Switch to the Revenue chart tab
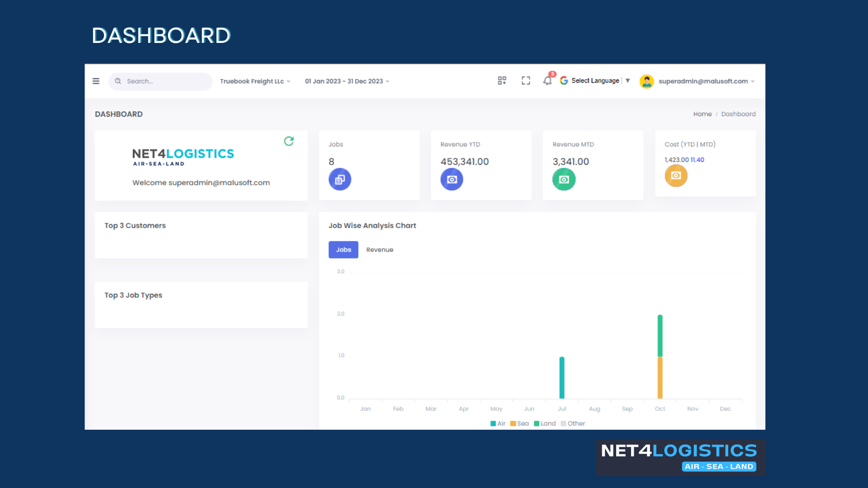The image size is (868, 488). [x=379, y=250]
